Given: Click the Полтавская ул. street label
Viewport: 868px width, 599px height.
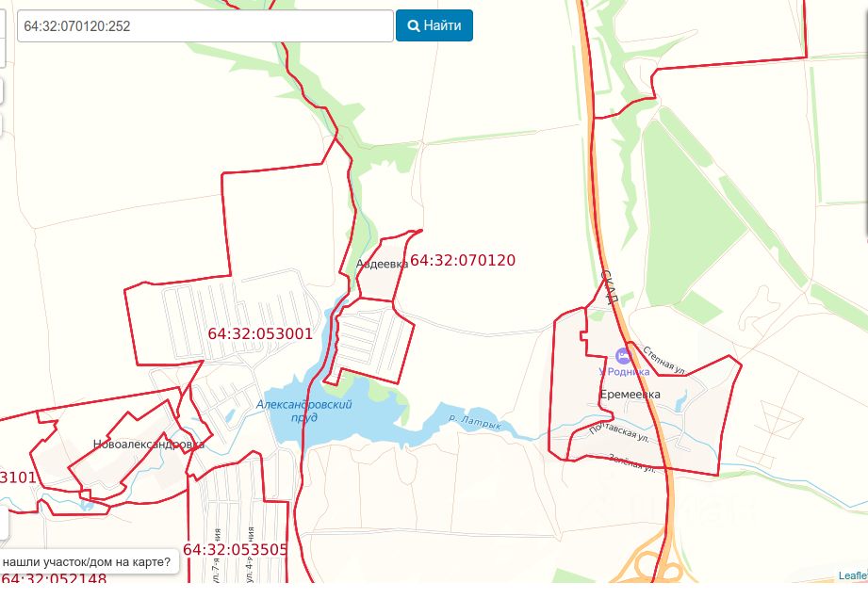Looking at the screenshot, I should pyautogui.click(x=619, y=433).
